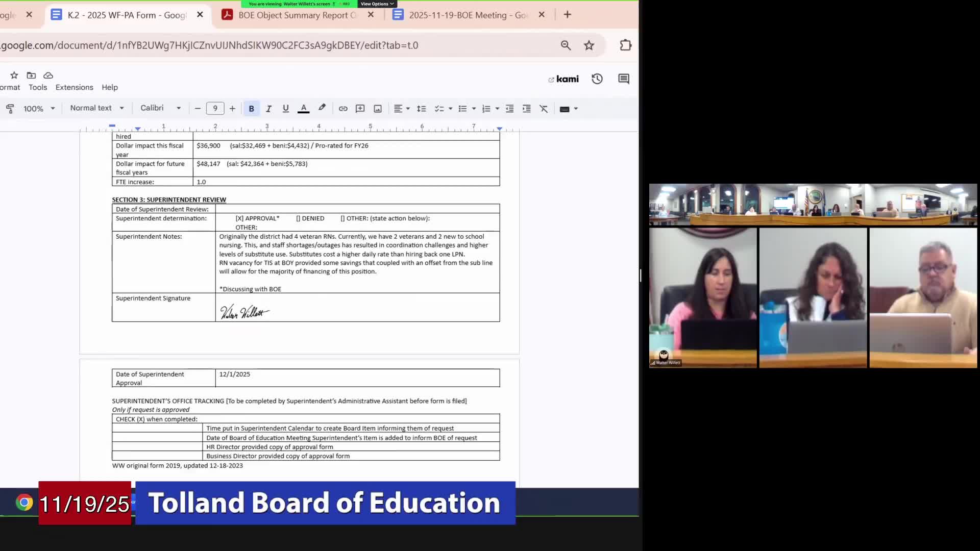Insert an image via the image icon
The width and height of the screenshot is (980, 551).
(377, 108)
